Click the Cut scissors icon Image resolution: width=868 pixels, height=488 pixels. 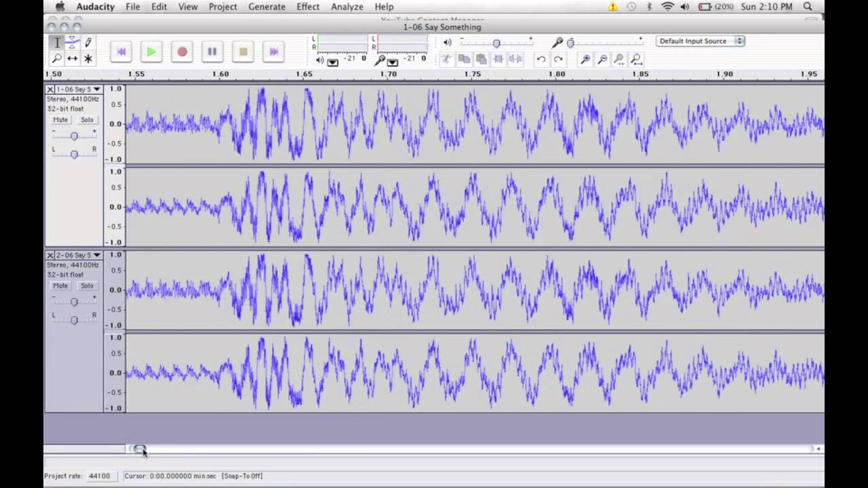[x=447, y=59]
